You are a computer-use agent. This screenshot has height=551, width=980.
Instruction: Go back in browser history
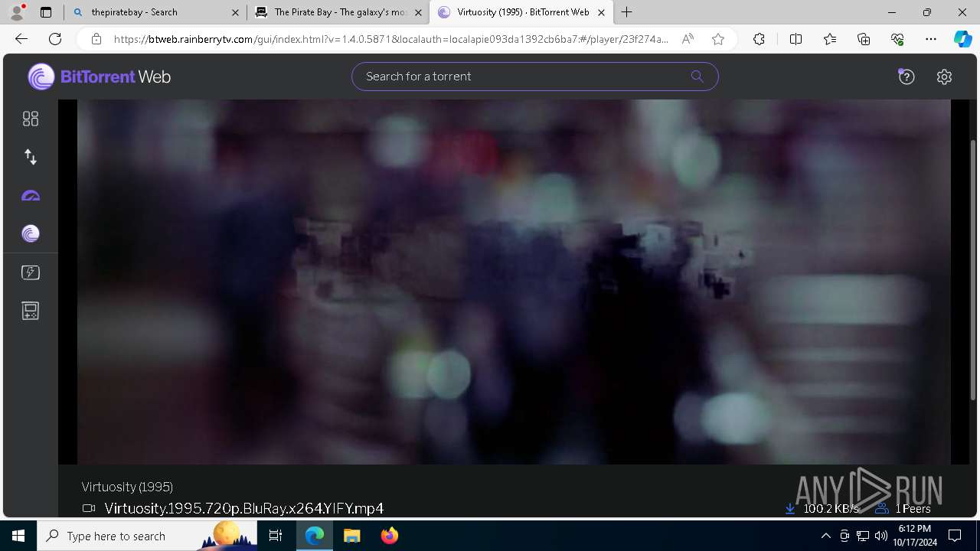(21, 39)
